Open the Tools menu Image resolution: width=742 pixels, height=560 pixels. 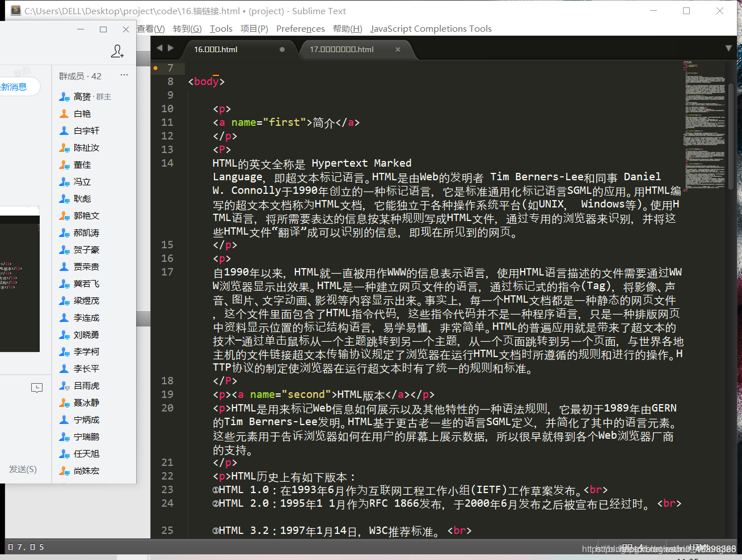click(221, 29)
